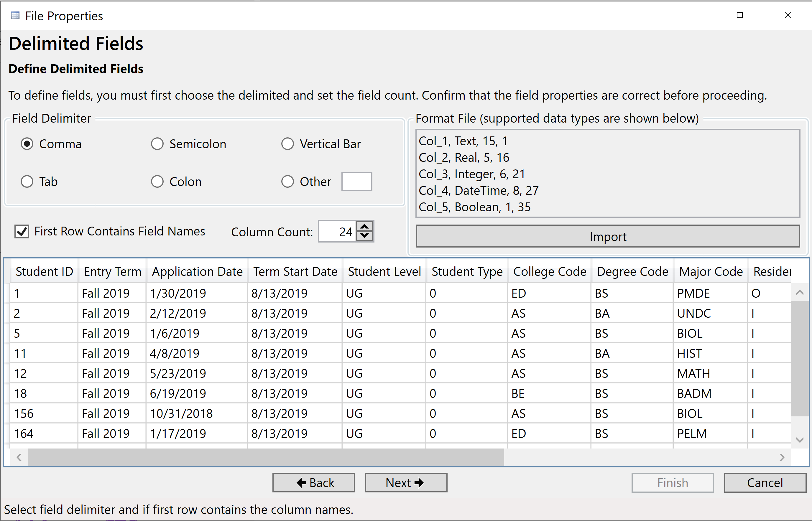Choose Colon as the delimiter
812x521 pixels.
click(x=157, y=181)
